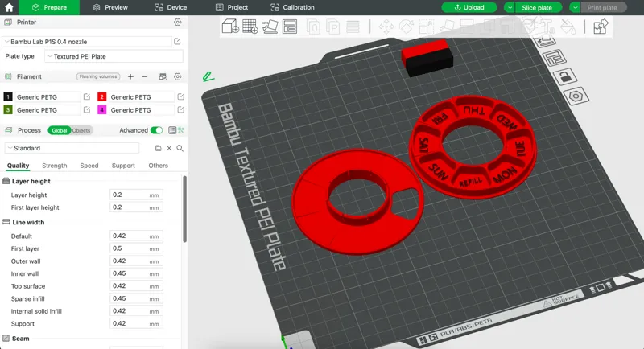
Task: Click the Slice plate button
Action: pos(537,7)
